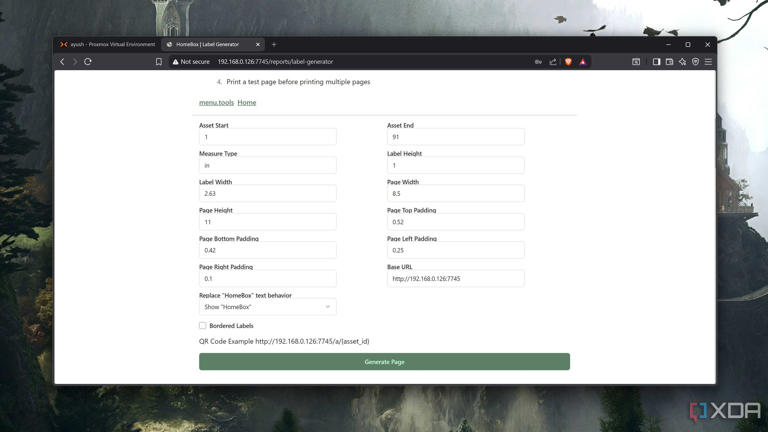Reload the label generator page

pyautogui.click(x=88, y=62)
